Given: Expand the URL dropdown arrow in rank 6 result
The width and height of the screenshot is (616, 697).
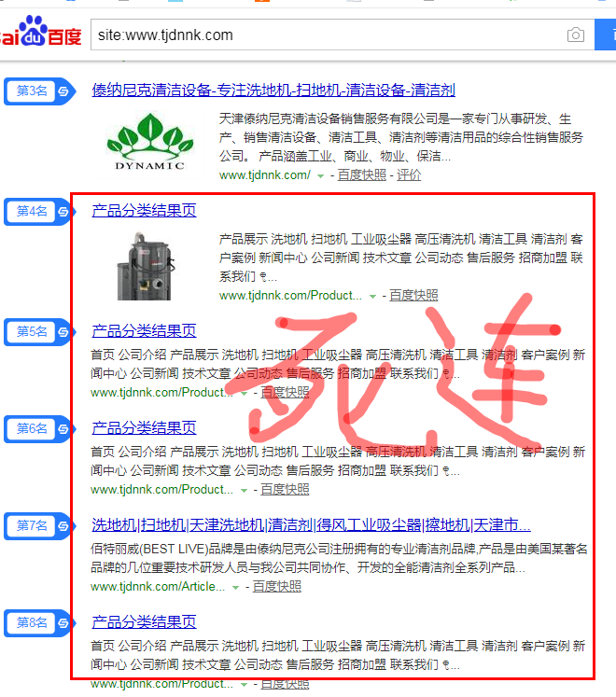Looking at the screenshot, I should (244, 491).
